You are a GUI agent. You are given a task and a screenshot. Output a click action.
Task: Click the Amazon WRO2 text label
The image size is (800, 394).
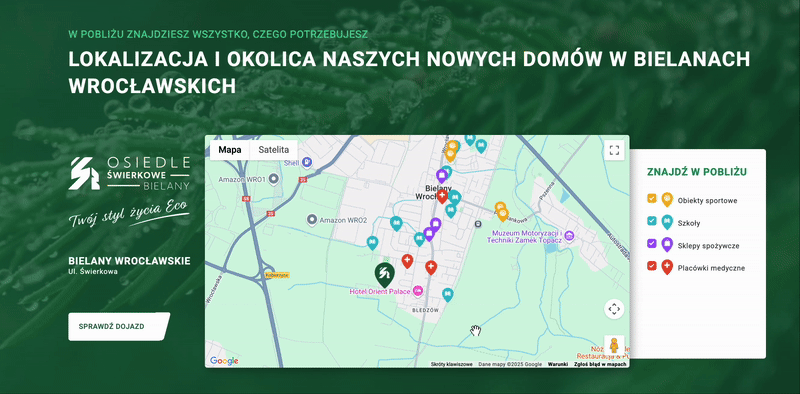343,220
